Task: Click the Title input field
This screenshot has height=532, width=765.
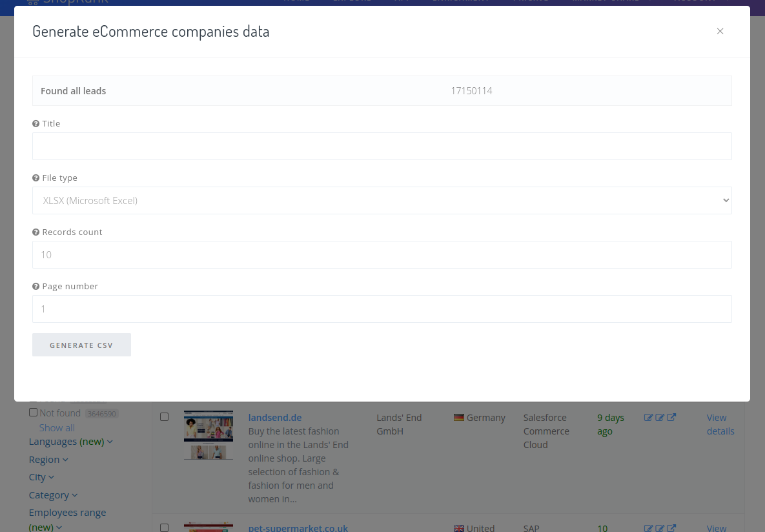Action: (382, 147)
